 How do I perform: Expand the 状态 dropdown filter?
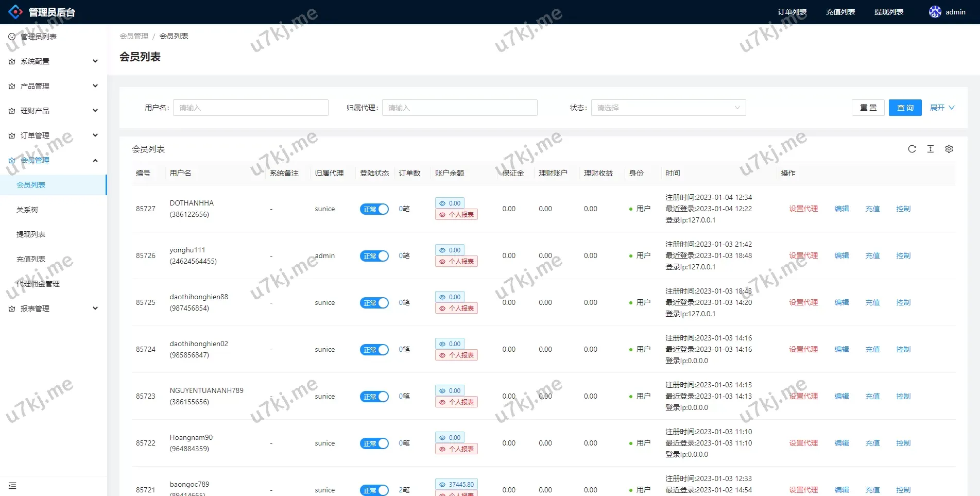click(668, 108)
